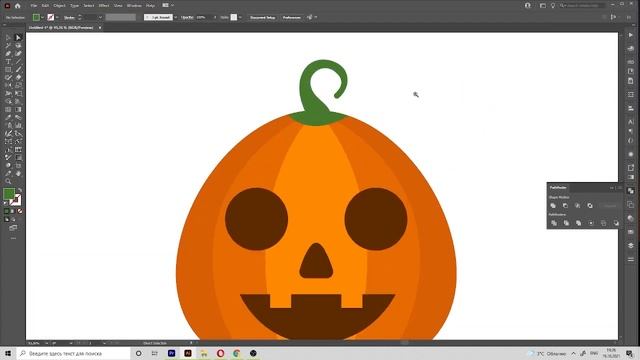The height and width of the screenshot is (360, 640).
Task: Pick the Pen tool
Action: click(x=8, y=53)
